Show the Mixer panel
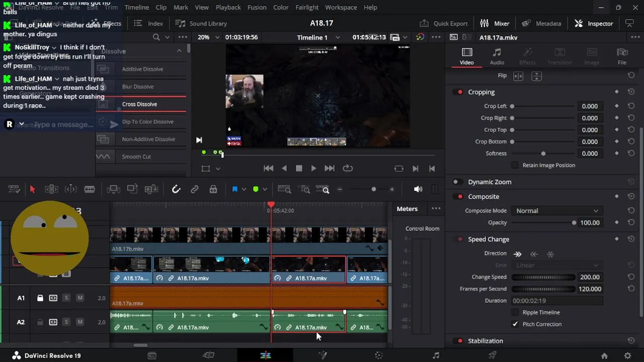644x362 pixels. (495, 24)
